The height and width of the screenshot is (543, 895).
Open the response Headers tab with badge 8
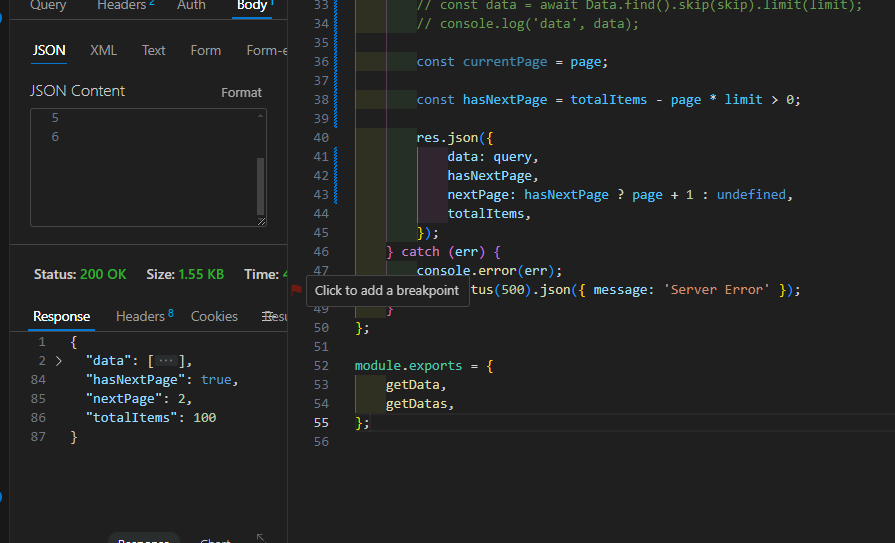[x=144, y=316]
